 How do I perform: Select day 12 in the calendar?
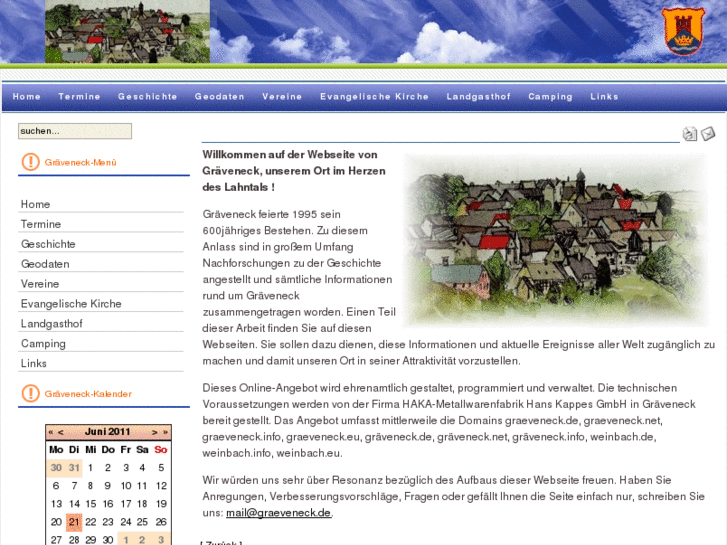point(161,486)
